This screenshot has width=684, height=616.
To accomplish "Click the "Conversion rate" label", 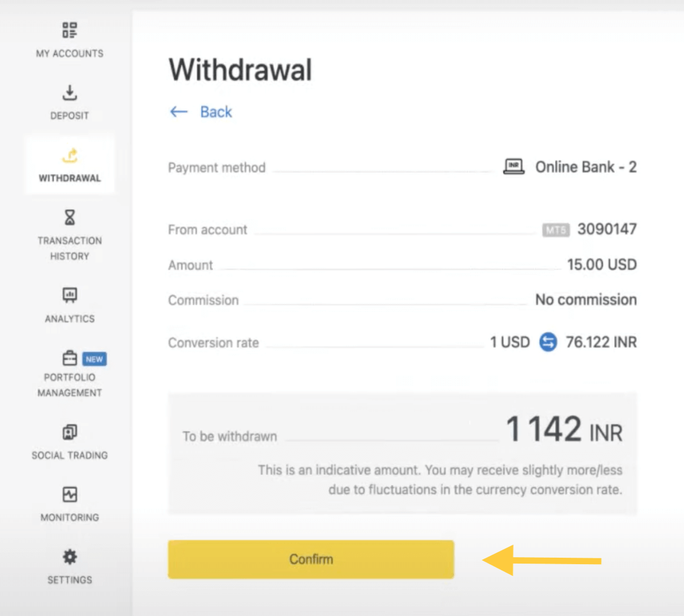I will 213,343.
